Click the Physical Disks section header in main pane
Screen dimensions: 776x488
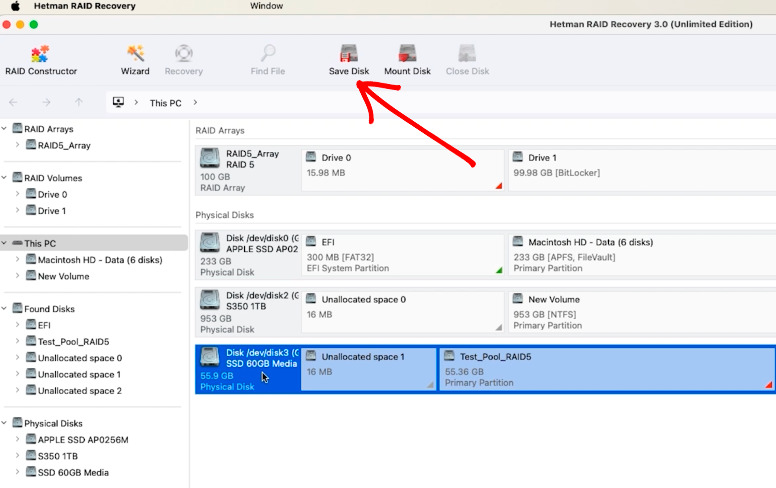pos(225,215)
